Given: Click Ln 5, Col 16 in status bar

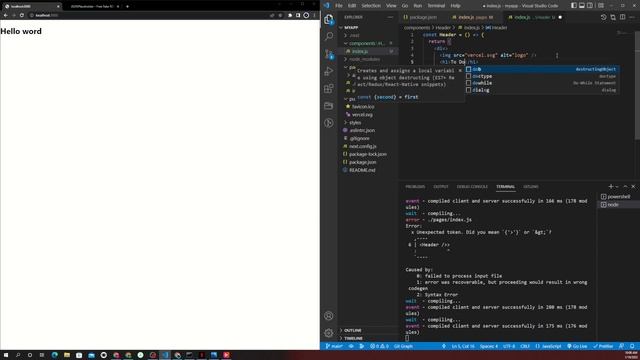Looking at the screenshot, I should pos(463,346).
